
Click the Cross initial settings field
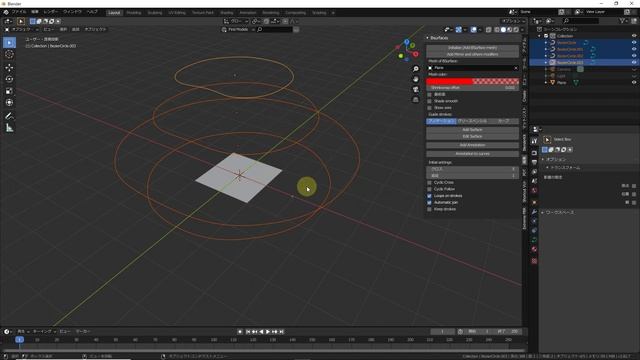(x=473, y=169)
